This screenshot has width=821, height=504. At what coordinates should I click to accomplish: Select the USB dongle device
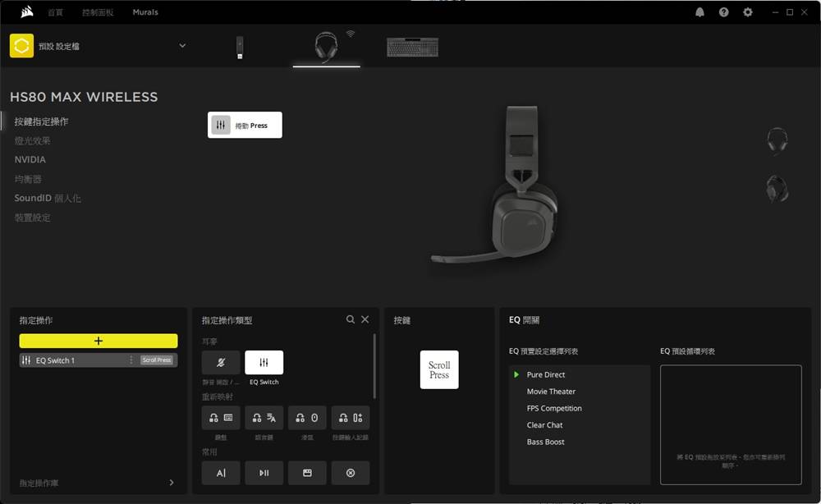point(240,47)
